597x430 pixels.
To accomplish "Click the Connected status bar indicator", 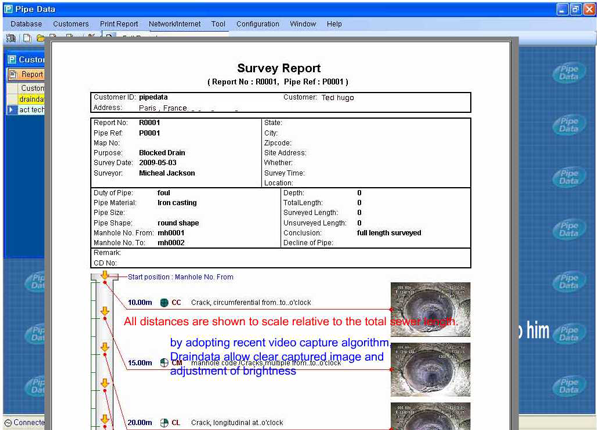I will (25, 422).
